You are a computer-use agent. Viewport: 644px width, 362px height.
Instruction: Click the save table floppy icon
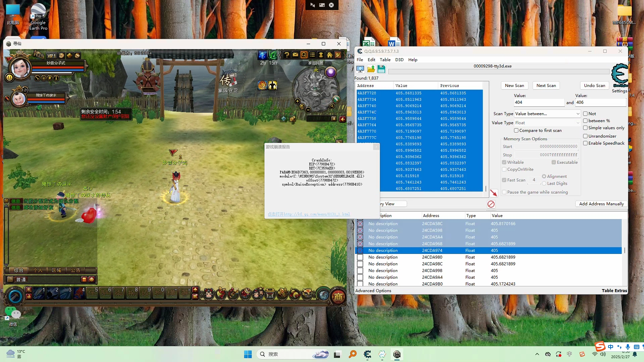click(381, 69)
